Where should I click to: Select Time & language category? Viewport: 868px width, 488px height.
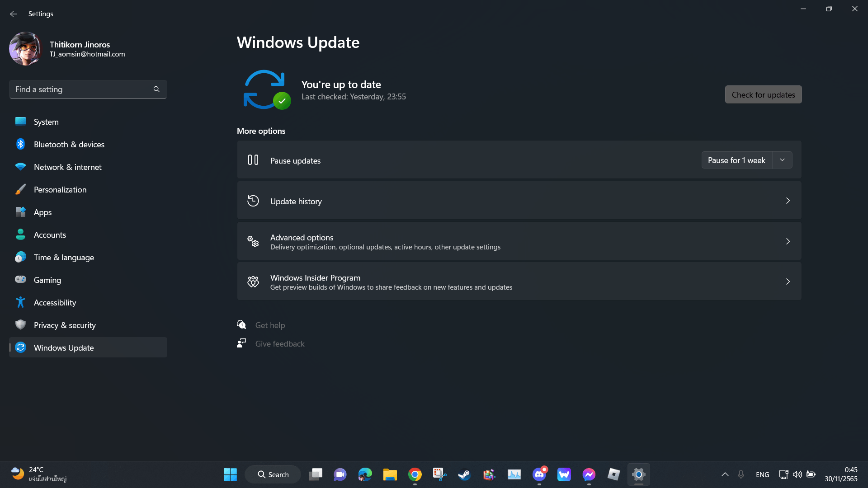pyautogui.click(x=64, y=258)
